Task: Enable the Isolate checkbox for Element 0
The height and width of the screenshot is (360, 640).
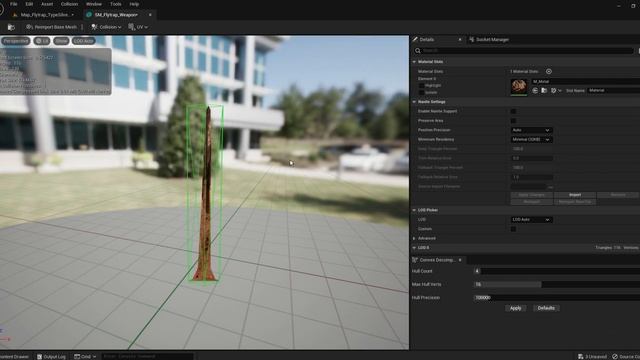Action: [422, 93]
